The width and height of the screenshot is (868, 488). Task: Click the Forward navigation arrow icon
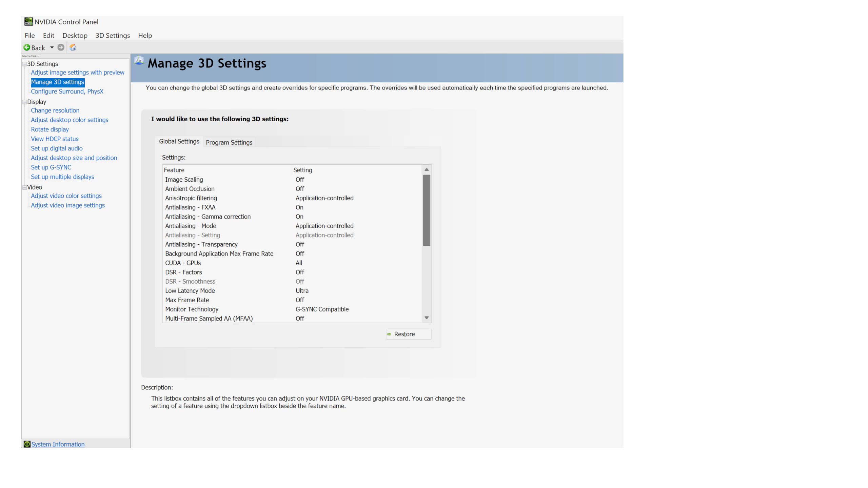(61, 47)
